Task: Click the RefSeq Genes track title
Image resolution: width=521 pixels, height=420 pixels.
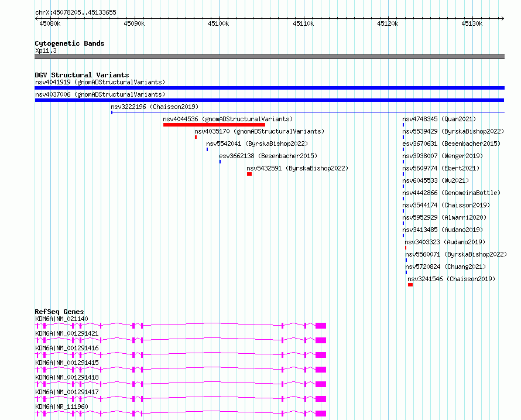Action: click(x=59, y=312)
